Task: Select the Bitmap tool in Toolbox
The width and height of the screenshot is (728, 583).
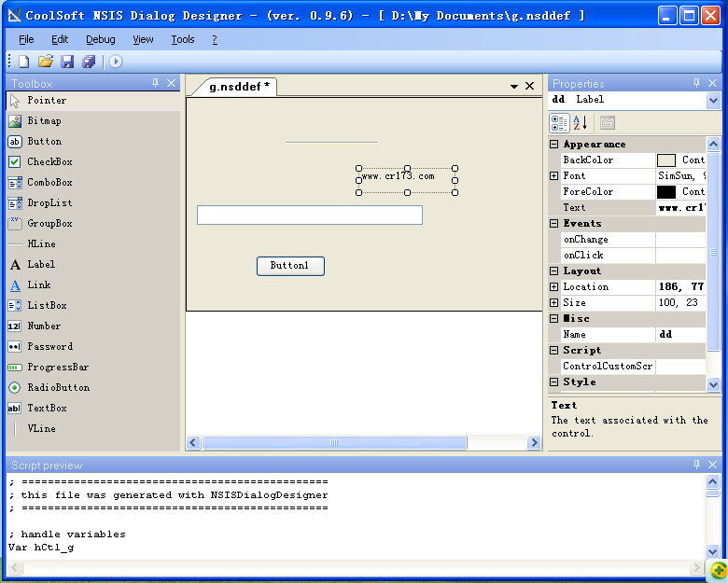Action: coord(44,121)
